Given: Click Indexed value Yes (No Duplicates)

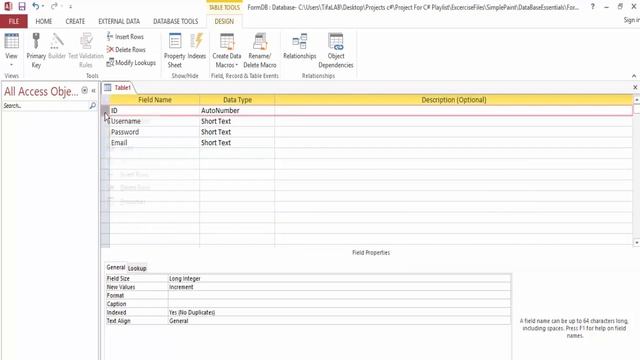Looking at the screenshot, I should (x=339, y=313).
